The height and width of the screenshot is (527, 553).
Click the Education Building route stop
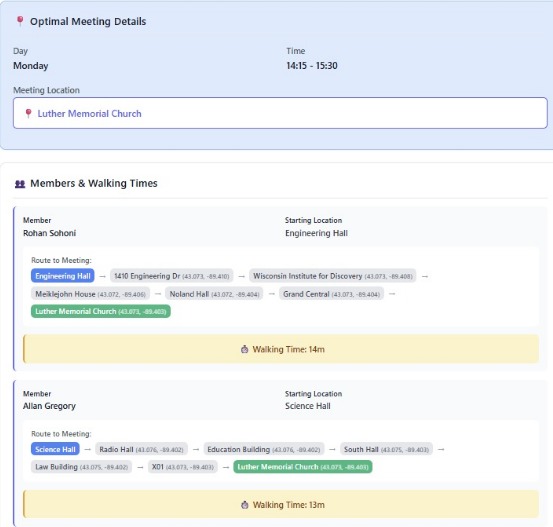[264, 449]
